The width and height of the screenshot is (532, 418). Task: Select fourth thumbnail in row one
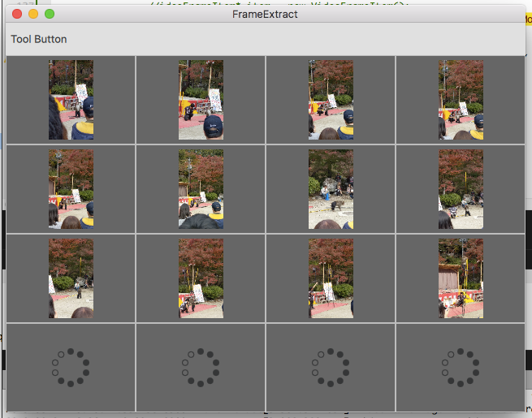(x=461, y=100)
